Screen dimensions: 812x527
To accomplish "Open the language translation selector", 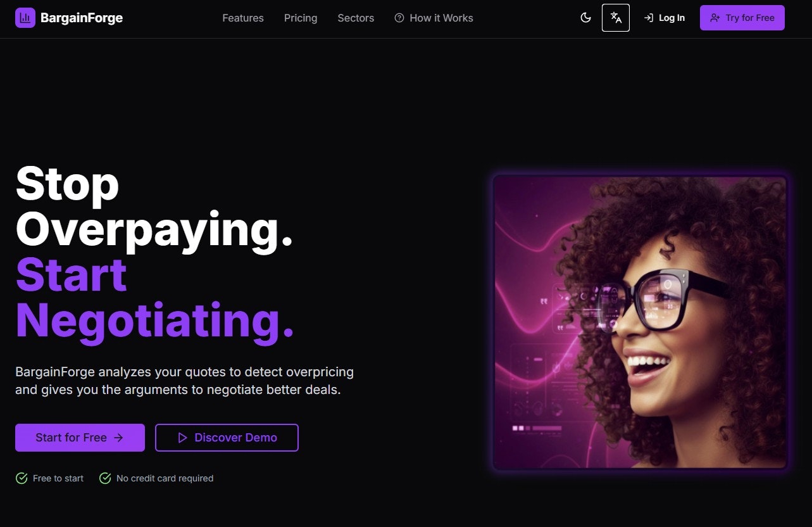I will [x=616, y=18].
